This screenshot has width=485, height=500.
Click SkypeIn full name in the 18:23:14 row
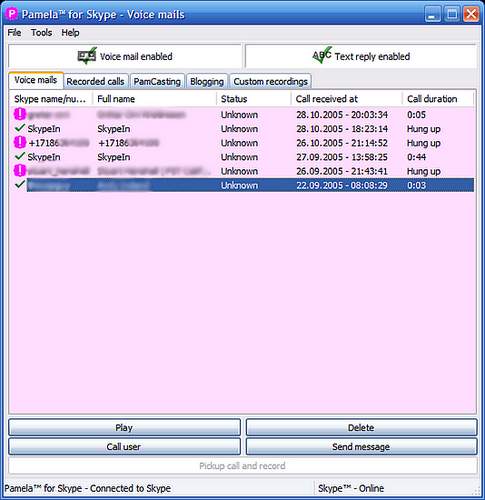click(x=114, y=129)
